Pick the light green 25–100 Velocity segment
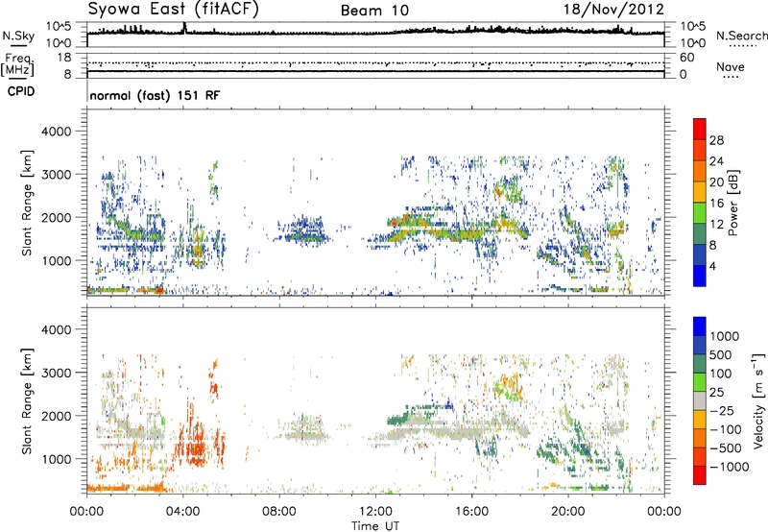Viewport: 768px width, 532px height. pyautogui.click(x=700, y=382)
